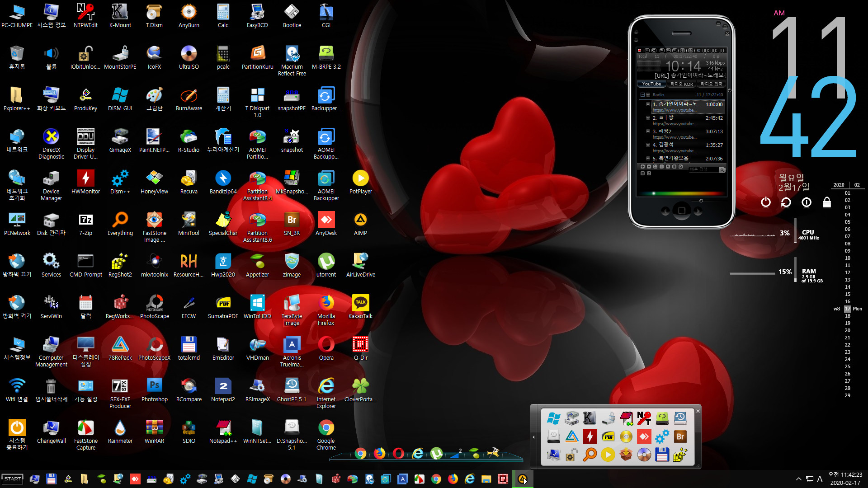This screenshot has width=868, height=488.
Task: Open CMD Prompt desktop icon
Action: 85,265
